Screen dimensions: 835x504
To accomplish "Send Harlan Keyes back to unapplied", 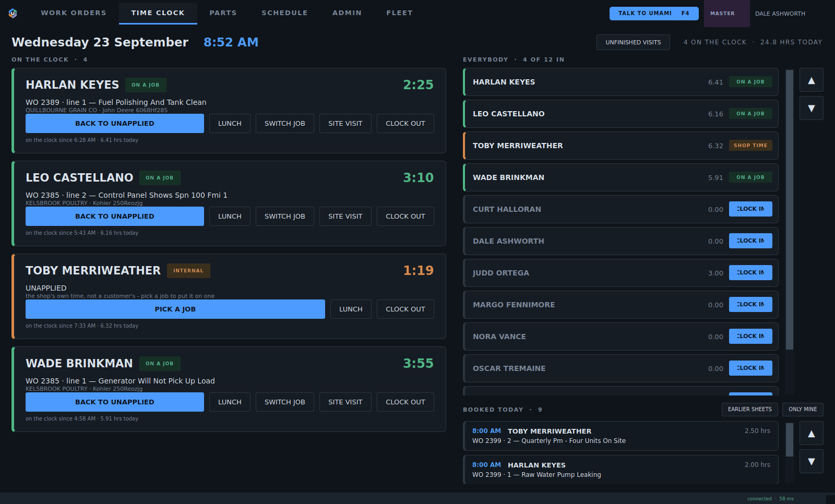I will [115, 124].
